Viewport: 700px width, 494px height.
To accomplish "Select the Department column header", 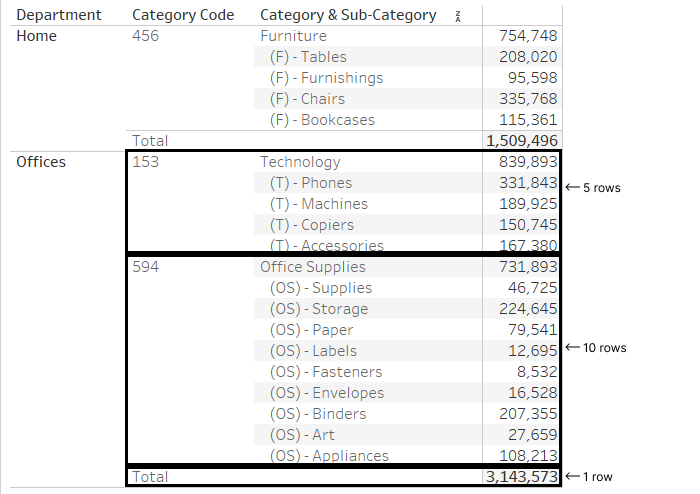I will [x=59, y=15].
